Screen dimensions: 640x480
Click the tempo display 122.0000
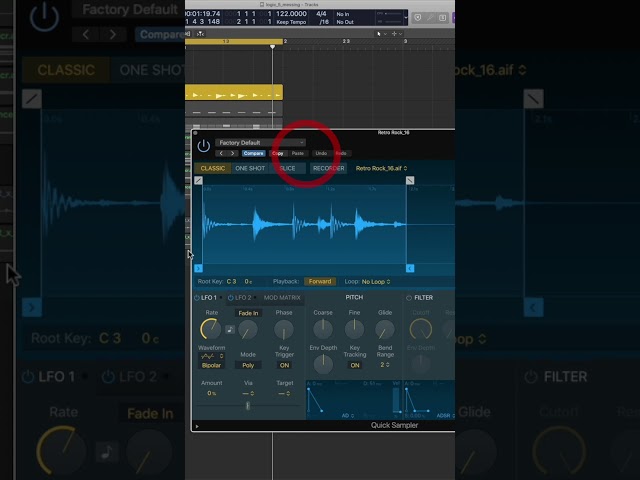(x=291, y=14)
